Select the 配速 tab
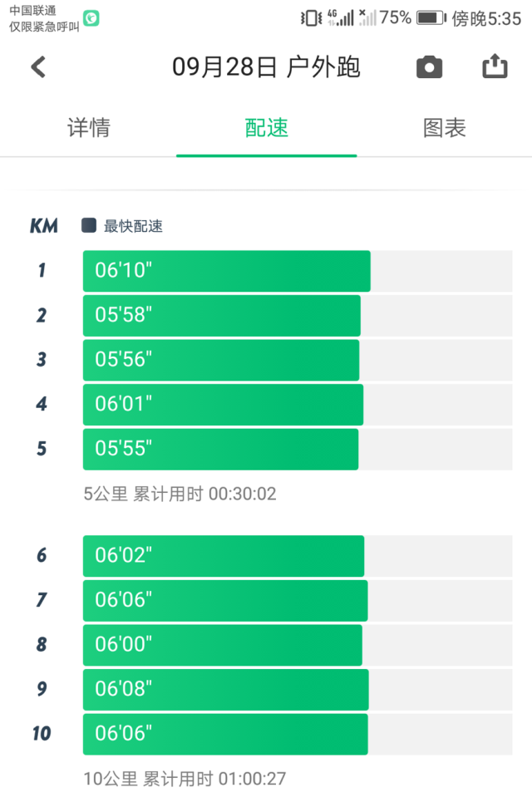 [x=266, y=128]
